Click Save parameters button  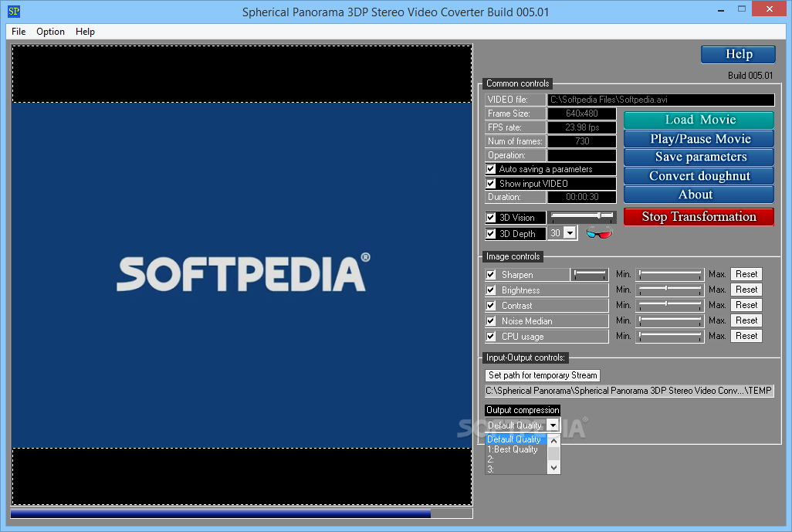pyautogui.click(x=699, y=157)
